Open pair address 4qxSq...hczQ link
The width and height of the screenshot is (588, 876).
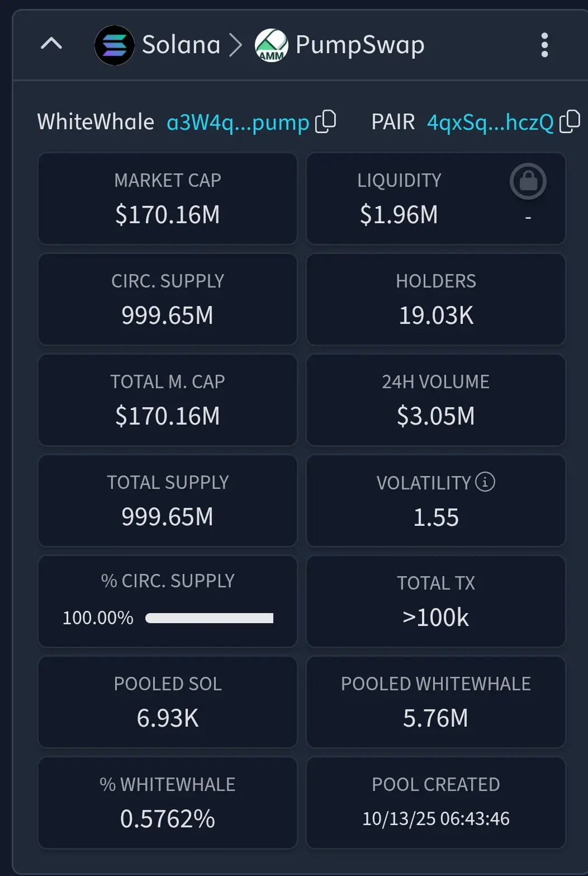pyautogui.click(x=490, y=122)
